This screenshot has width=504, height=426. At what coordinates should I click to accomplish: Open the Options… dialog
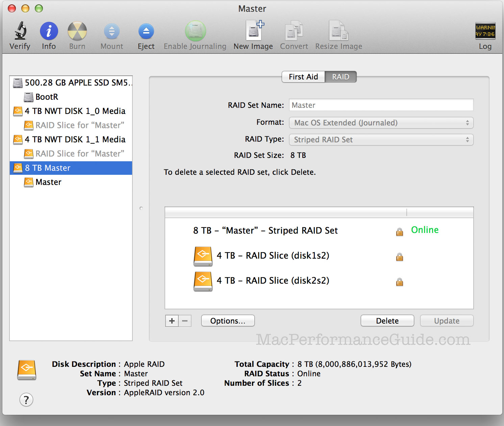(x=228, y=321)
